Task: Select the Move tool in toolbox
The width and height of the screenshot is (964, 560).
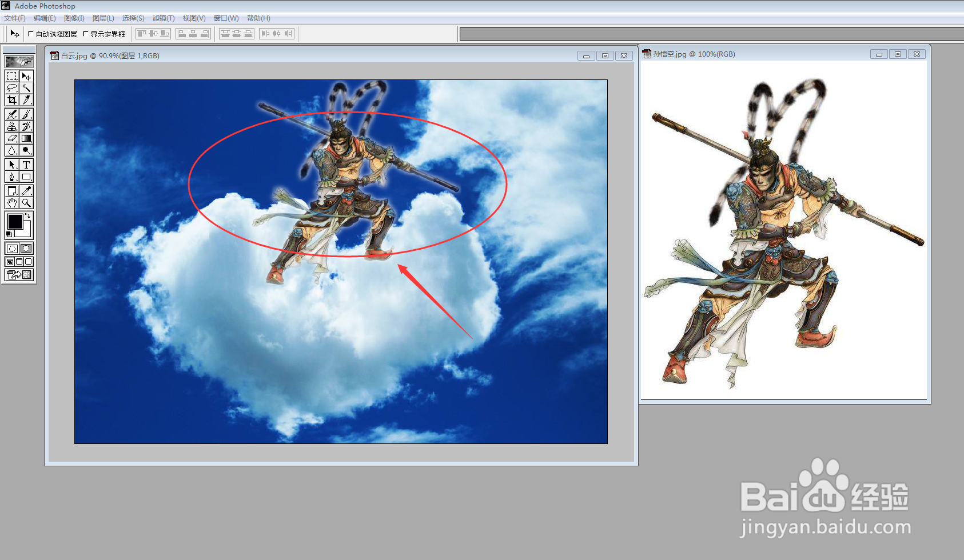Action: click(26, 76)
